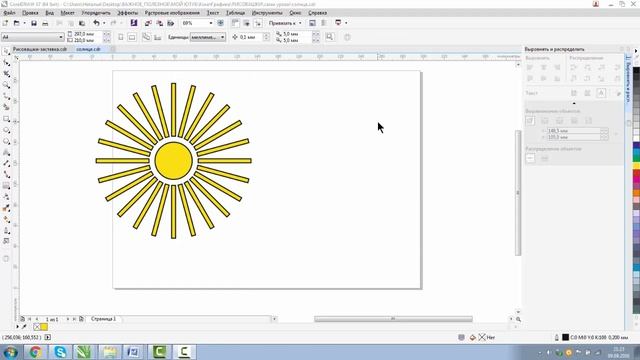Select the Parallel Dimension tool
This screenshot has height=360, width=640.
pos(6,163)
